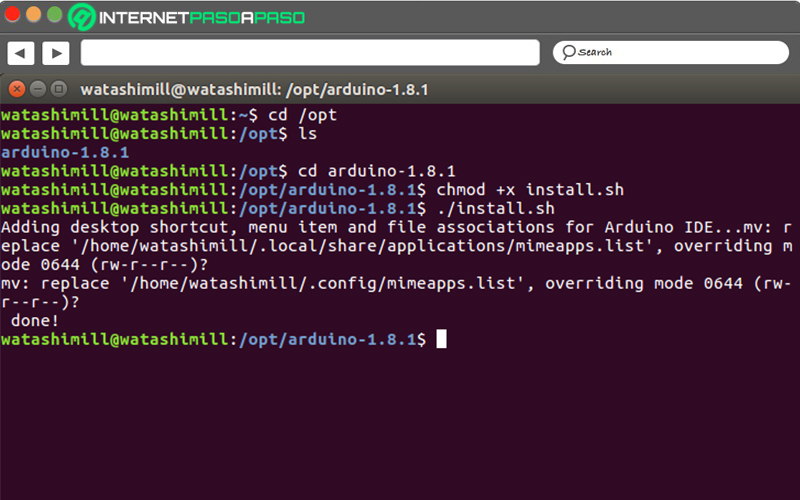This screenshot has height=500, width=800.
Task: Click the green browser zoom dot
Action: pyautogui.click(x=54, y=14)
